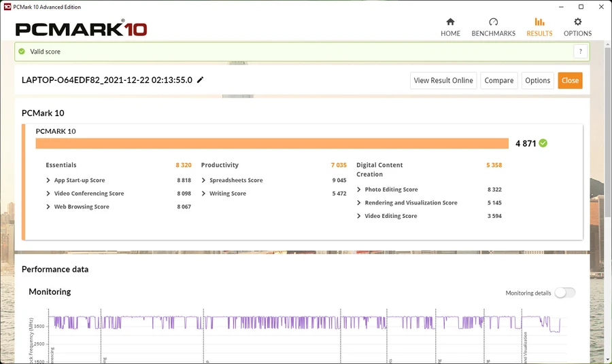Click Digital Content Creation score 5 358
Screen dimensions: 612x364
[x=494, y=165]
